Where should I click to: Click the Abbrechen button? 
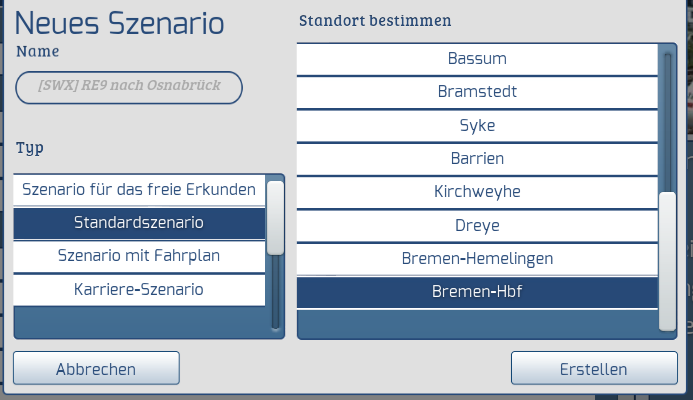(x=96, y=369)
